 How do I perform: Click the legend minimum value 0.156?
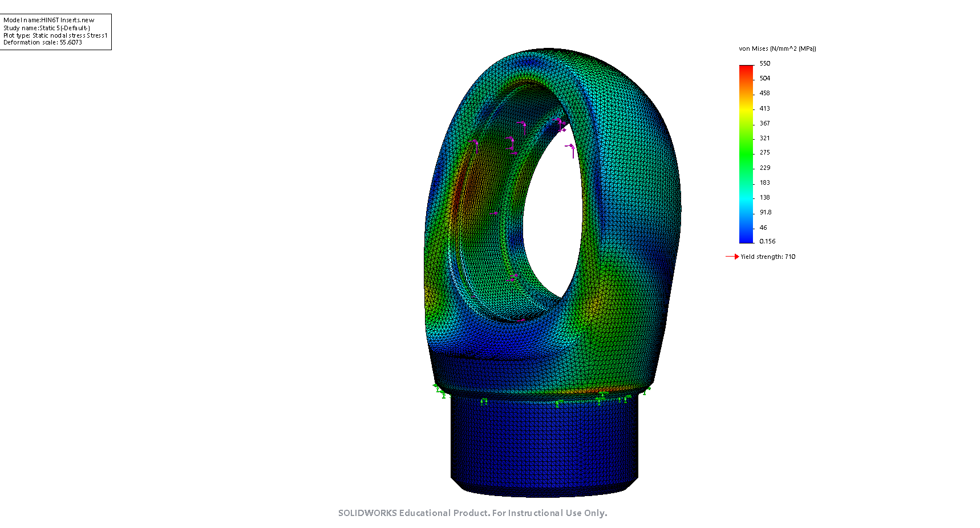767,241
